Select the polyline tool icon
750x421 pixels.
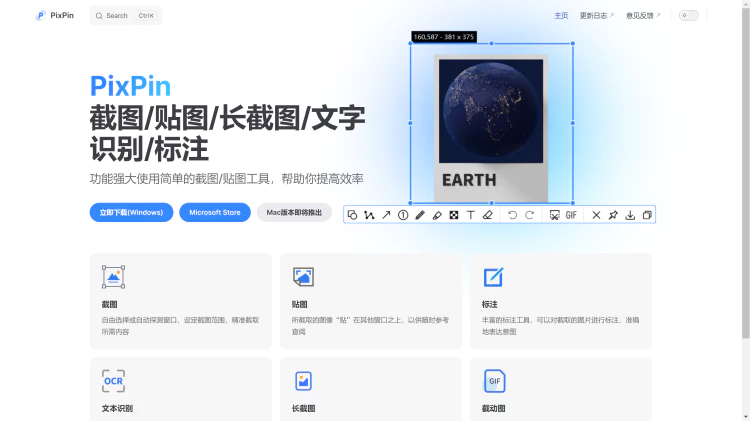(369, 215)
